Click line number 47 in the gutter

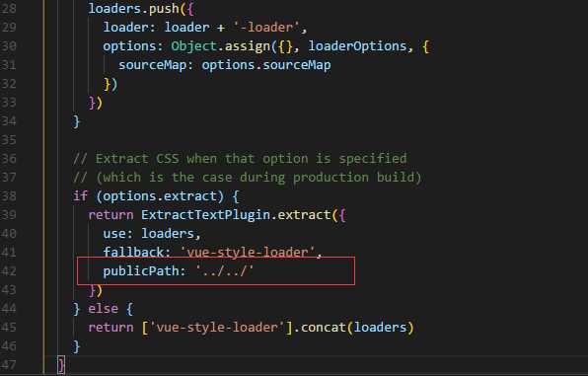pyautogui.click(x=8, y=365)
